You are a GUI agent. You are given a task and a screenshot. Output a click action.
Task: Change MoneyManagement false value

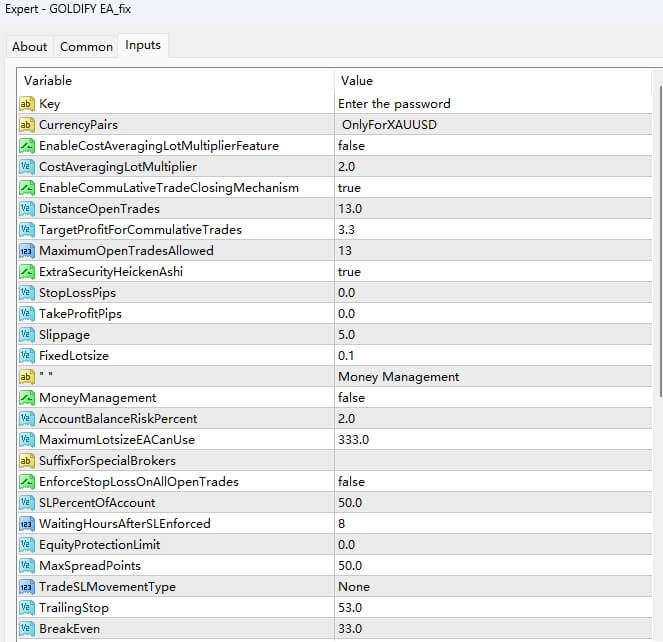[x=351, y=398]
